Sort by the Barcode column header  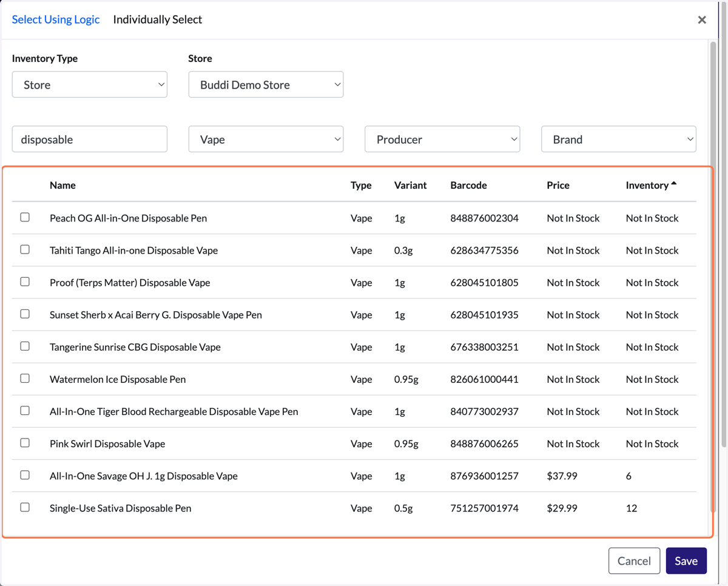[468, 185]
